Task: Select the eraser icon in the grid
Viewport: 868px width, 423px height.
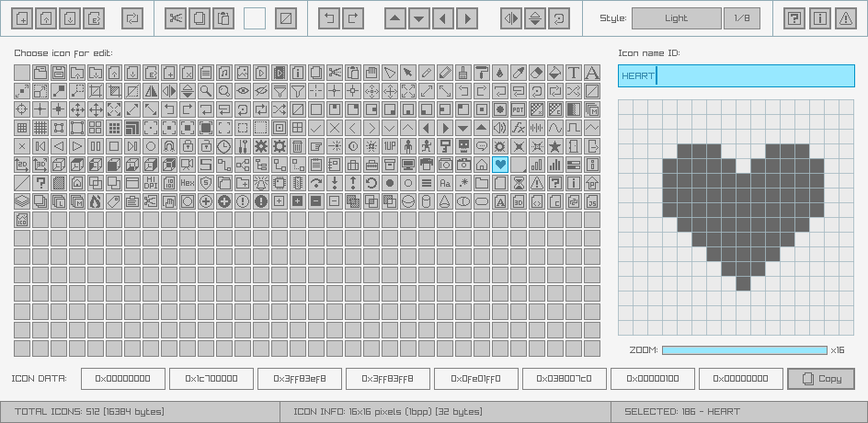Action: [537, 73]
